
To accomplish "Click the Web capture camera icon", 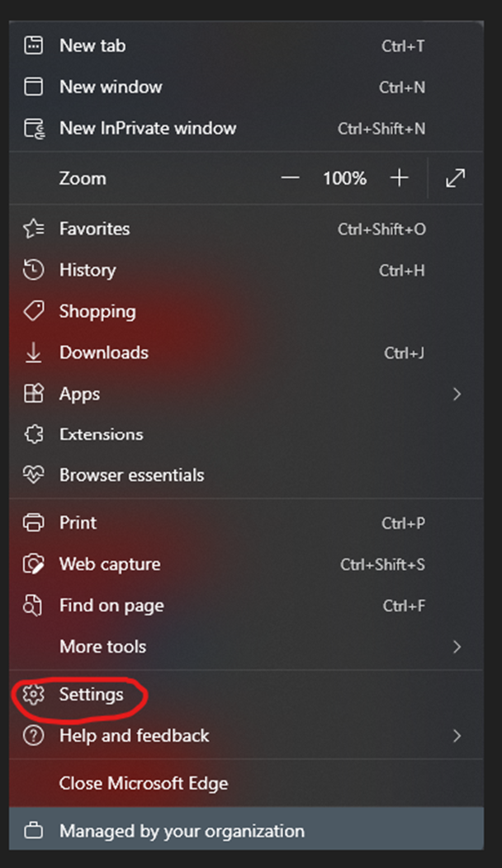I will [33, 564].
